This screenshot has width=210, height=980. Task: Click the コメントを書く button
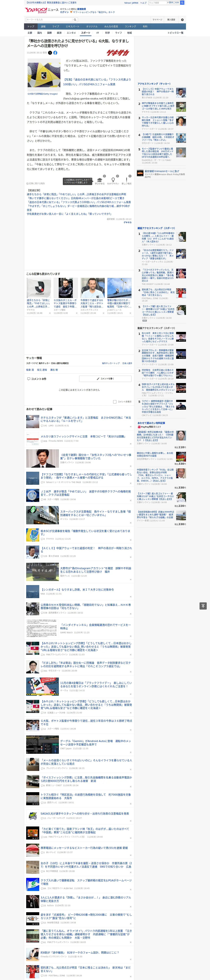click(x=105, y=379)
